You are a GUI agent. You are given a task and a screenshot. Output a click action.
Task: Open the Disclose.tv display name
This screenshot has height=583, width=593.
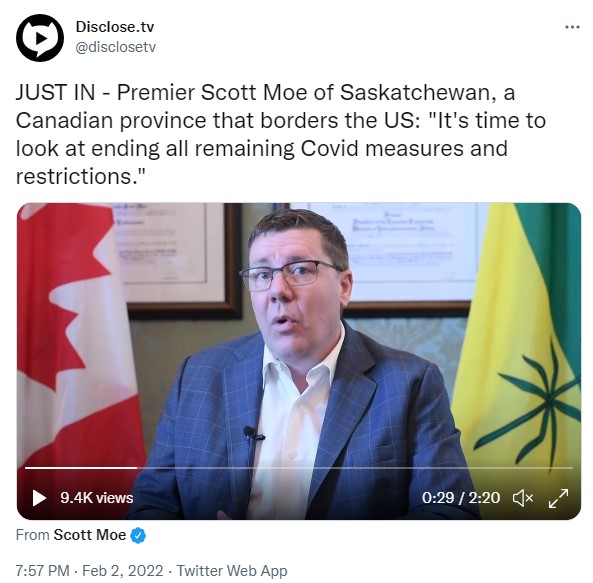coord(115,26)
